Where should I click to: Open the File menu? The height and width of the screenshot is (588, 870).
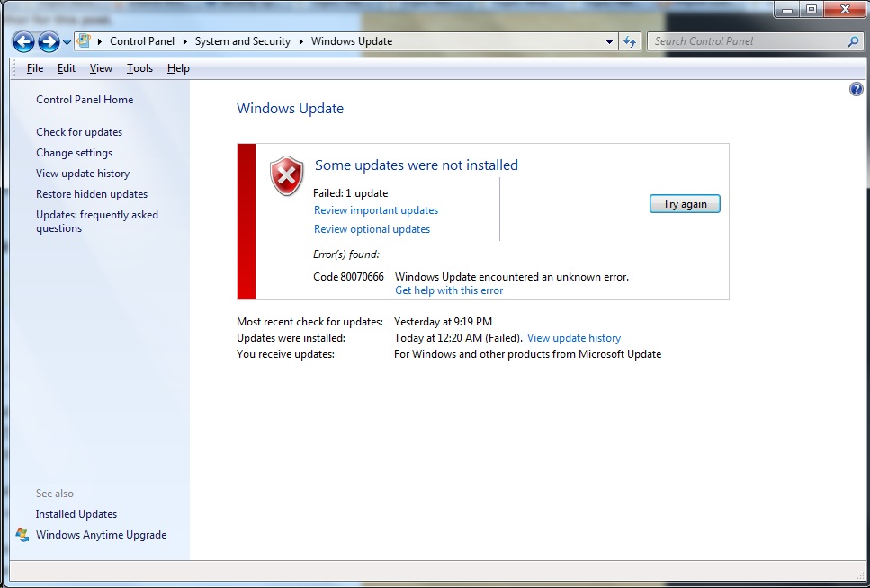(x=34, y=68)
